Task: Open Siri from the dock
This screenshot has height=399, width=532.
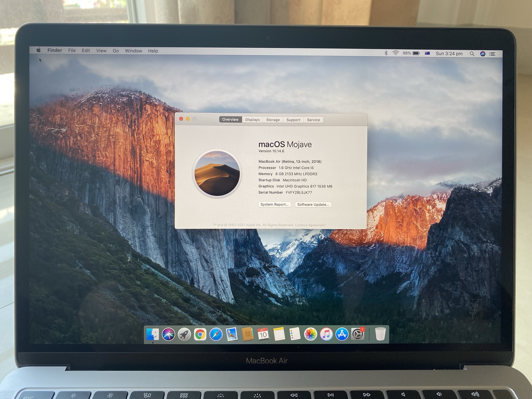Action: pos(168,334)
